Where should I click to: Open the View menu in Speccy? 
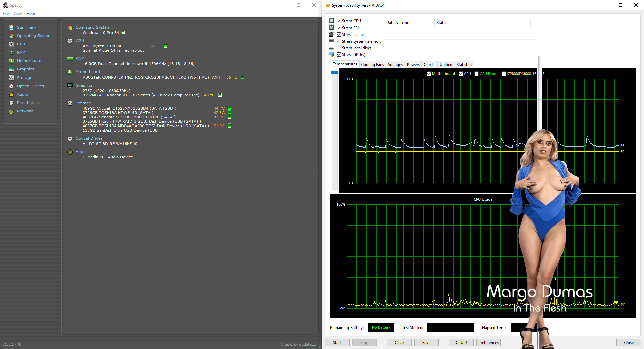tap(17, 14)
